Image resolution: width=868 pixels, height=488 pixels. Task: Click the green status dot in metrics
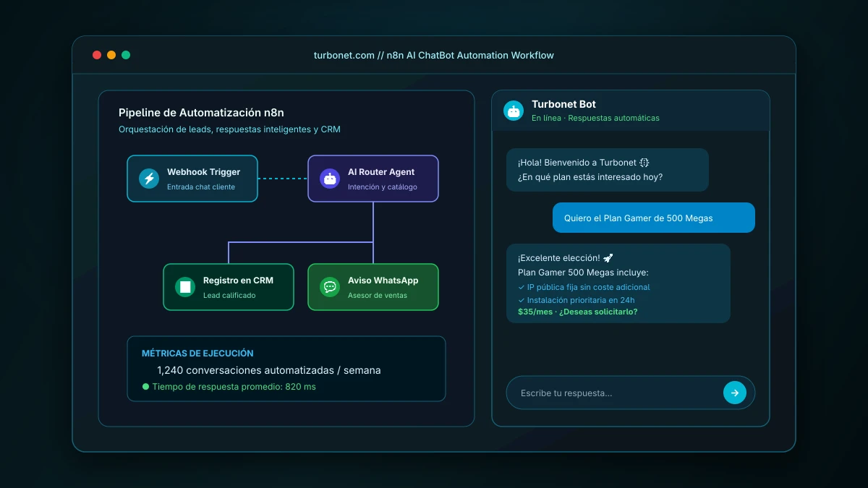click(145, 387)
